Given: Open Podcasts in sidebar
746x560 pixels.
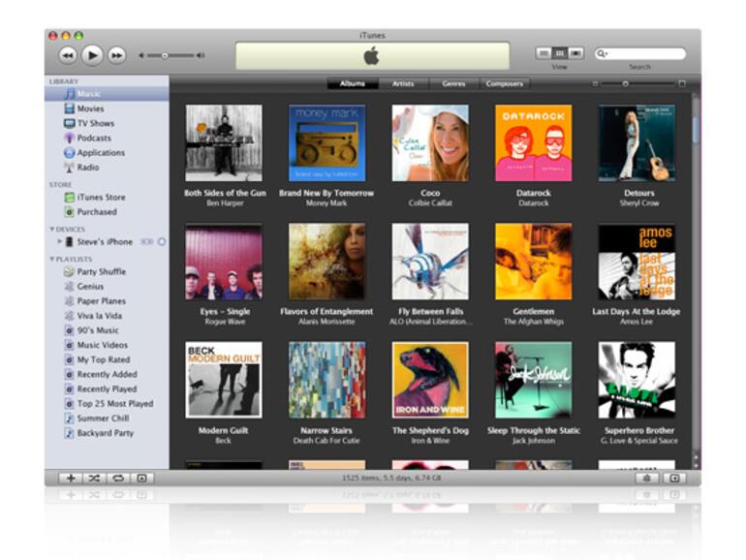Looking at the screenshot, I should point(107,138).
